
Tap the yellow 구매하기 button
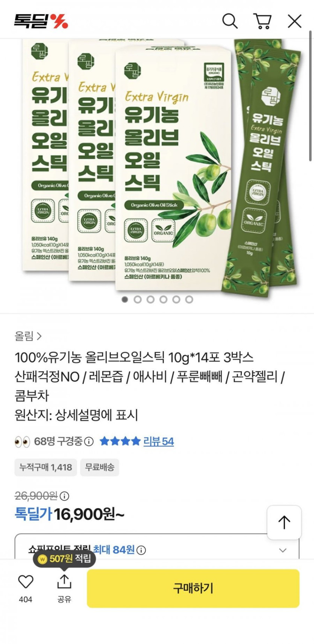193,588
